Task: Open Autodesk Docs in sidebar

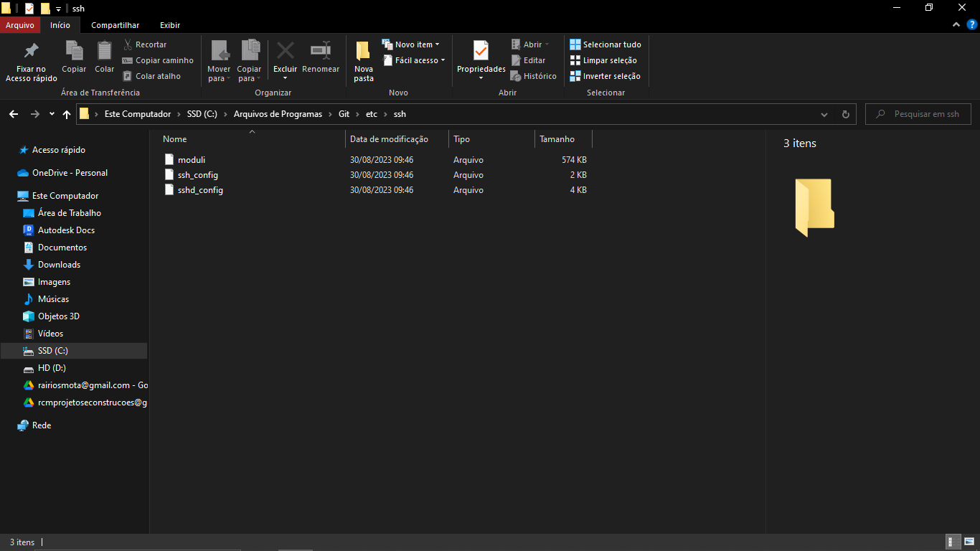Action: click(x=66, y=230)
